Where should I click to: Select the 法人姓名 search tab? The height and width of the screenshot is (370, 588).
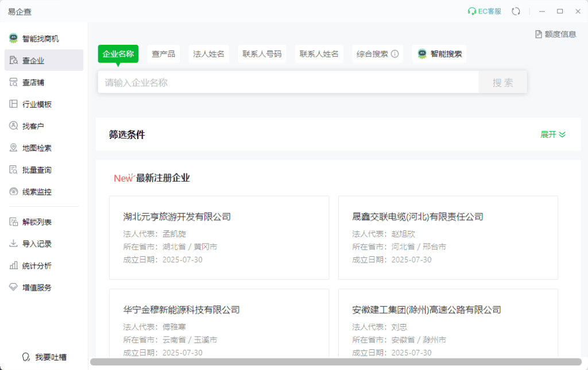coord(208,54)
